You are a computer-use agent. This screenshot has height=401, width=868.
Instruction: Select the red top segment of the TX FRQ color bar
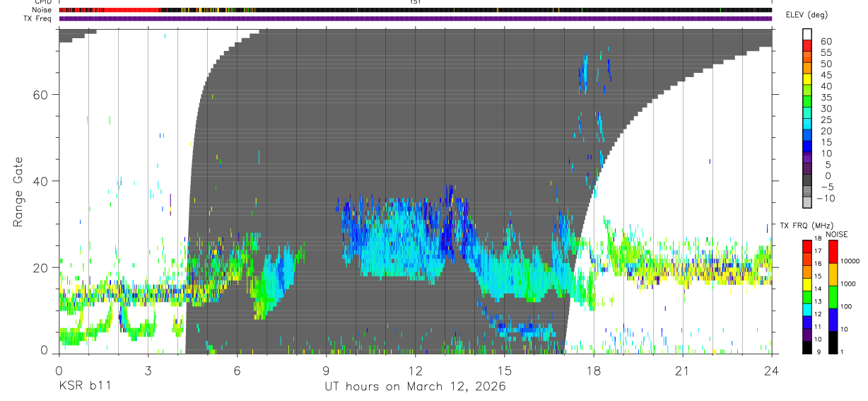[807, 246]
